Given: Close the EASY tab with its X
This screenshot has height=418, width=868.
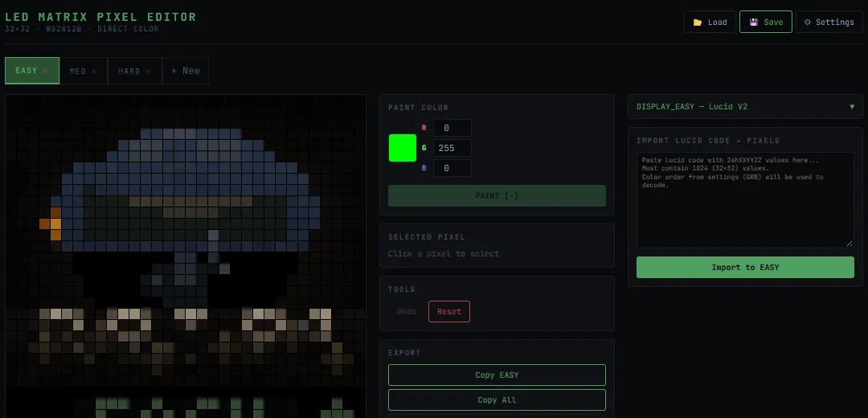Looking at the screenshot, I should [x=45, y=71].
